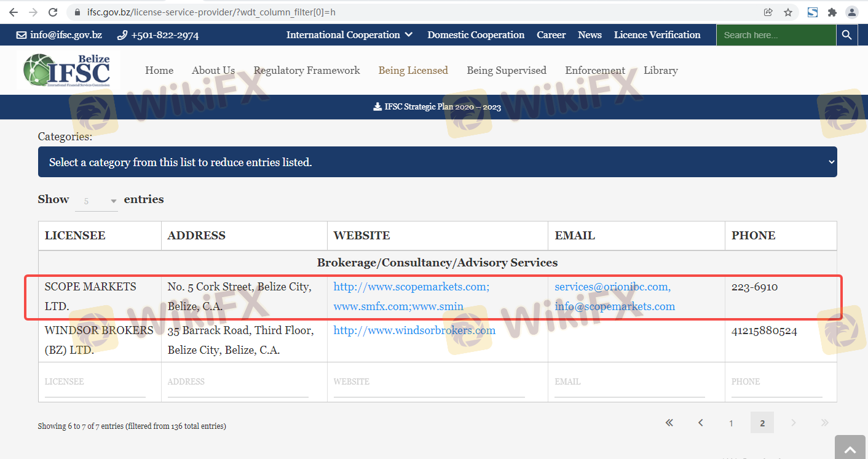Select the phone number 223-6910
The image size is (868, 459).
[754, 287]
